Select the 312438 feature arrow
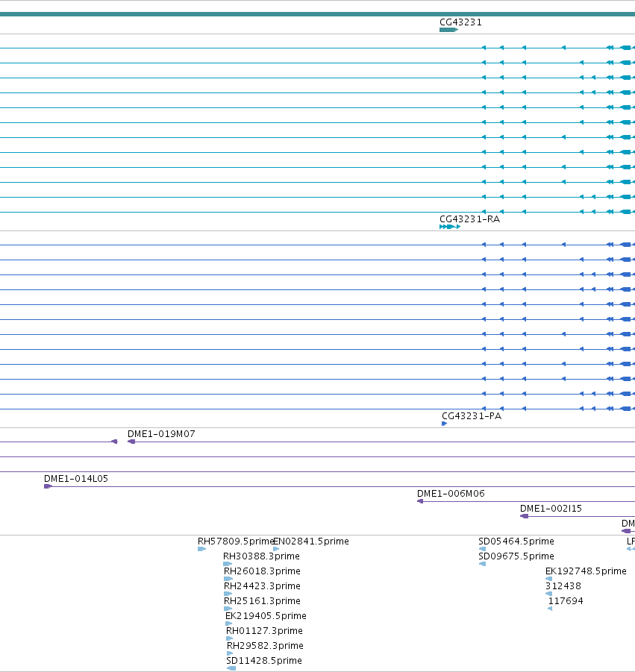The width and height of the screenshot is (635, 672). click(x=549, y=594)
